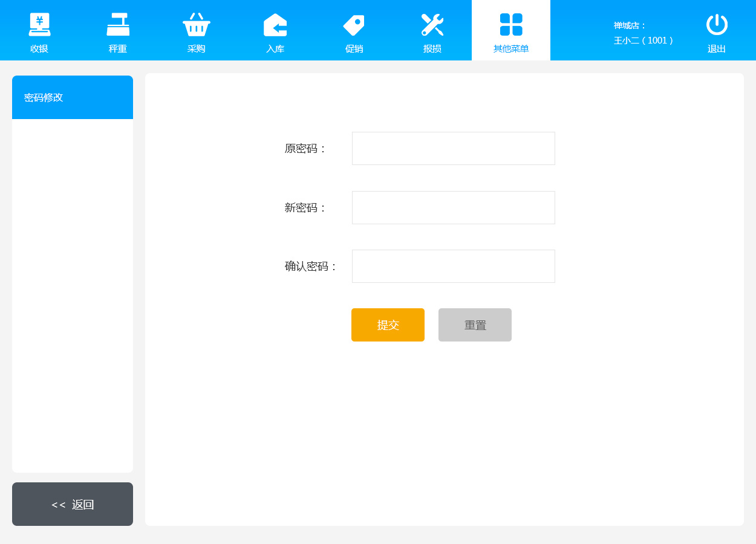Click the 其他菜单 four-square grid icon
The height and width of the screenshot is (544, 756).
pyautogui.click(x=511, y=25)
